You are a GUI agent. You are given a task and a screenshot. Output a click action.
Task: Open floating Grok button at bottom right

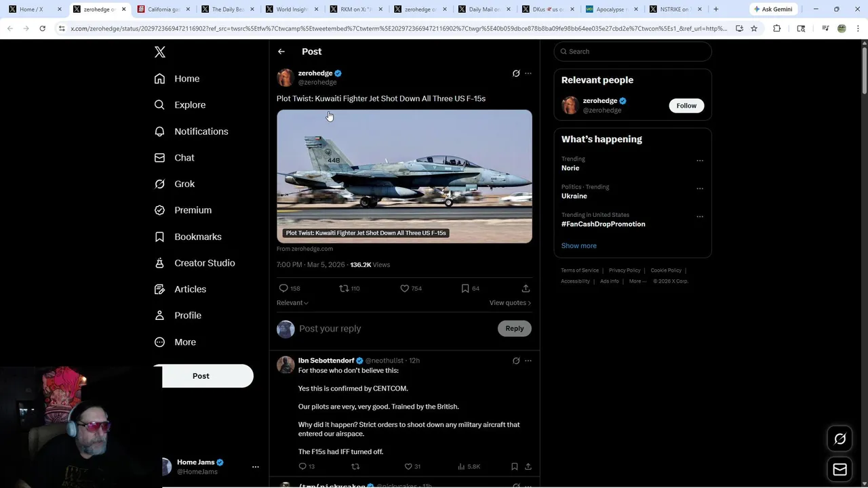click(x=840, y=439)
